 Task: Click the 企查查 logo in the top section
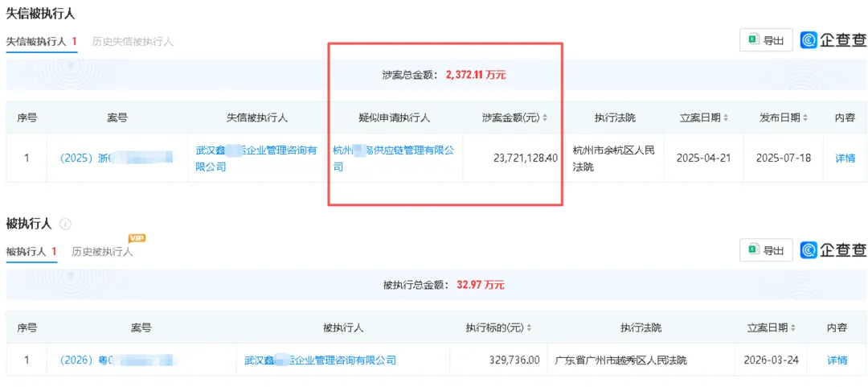833,40
